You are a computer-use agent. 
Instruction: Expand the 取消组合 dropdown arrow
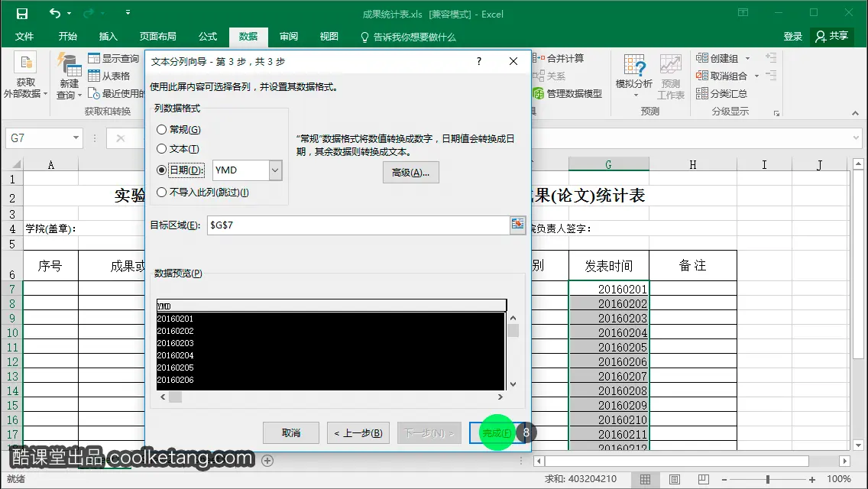click(756, 76)
